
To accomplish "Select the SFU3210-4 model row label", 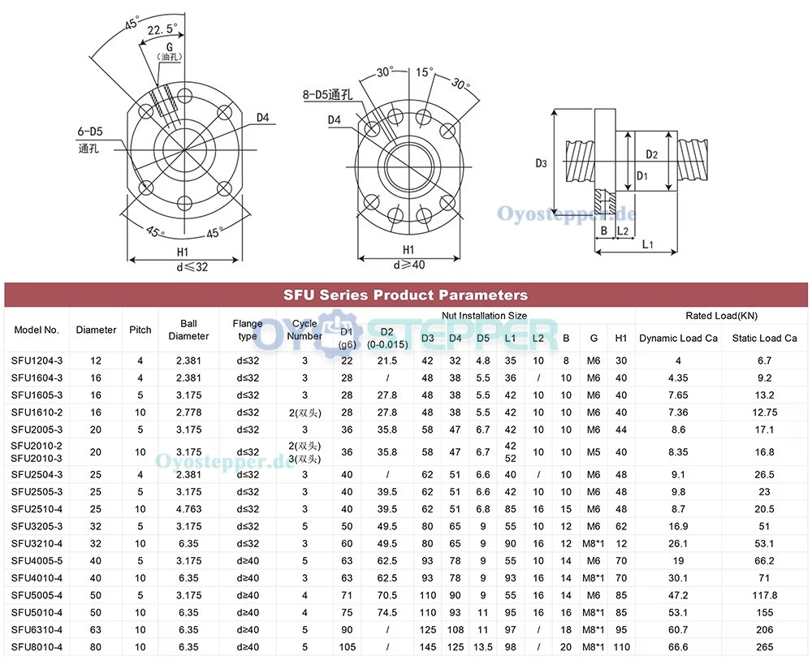I will pyautogui.click(x=37, y=542).
